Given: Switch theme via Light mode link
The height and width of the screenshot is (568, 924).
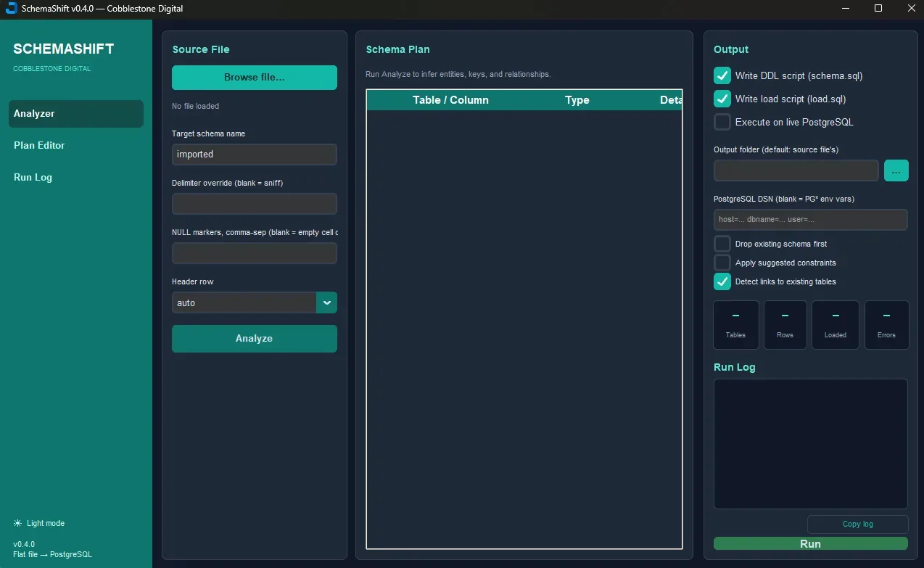Looking at the screenshot, I should (x=46, y=523).
